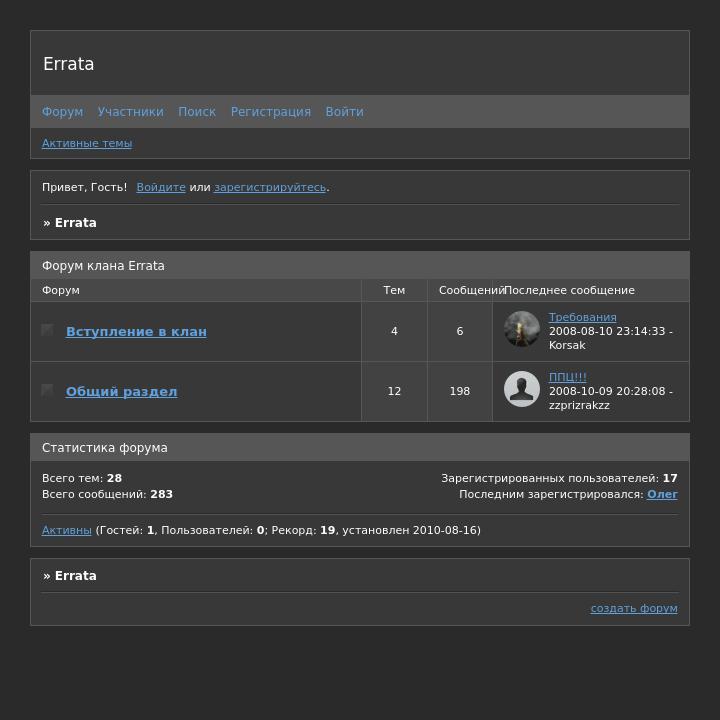Click the Войдите greeting link
Viewport: 720px width, 720px height.
pos(161,187)
